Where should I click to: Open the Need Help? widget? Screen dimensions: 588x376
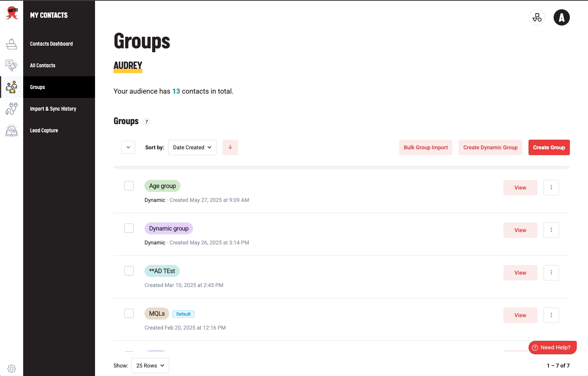(552, 347)
